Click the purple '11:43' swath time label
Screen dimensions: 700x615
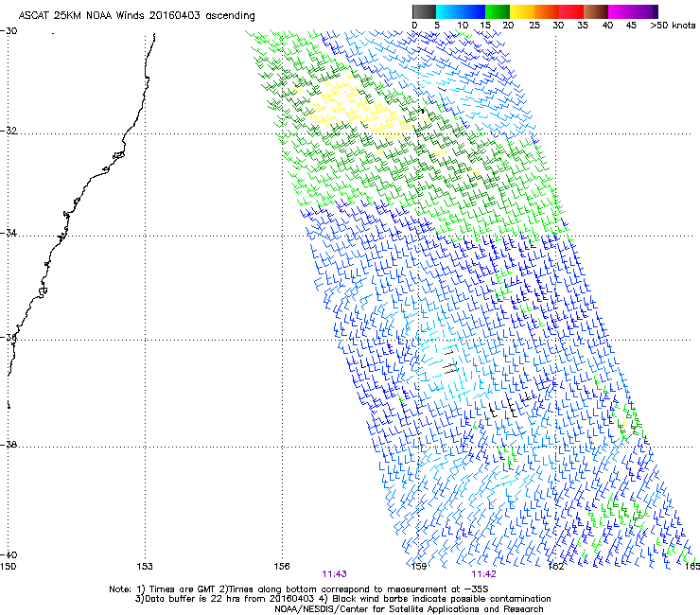point(334,574)
